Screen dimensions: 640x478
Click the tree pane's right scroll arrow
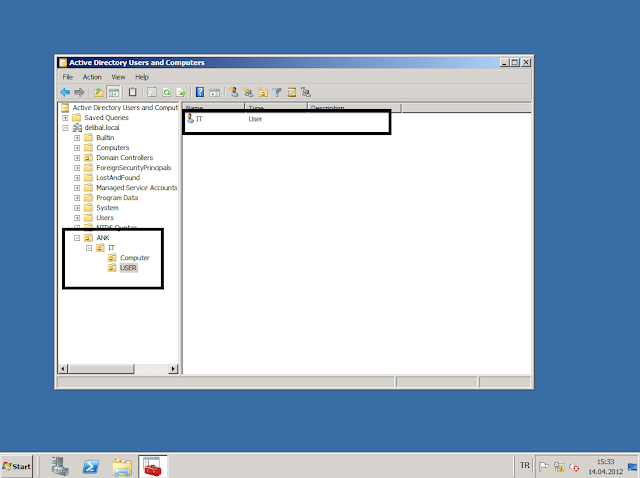pos(174,368)
